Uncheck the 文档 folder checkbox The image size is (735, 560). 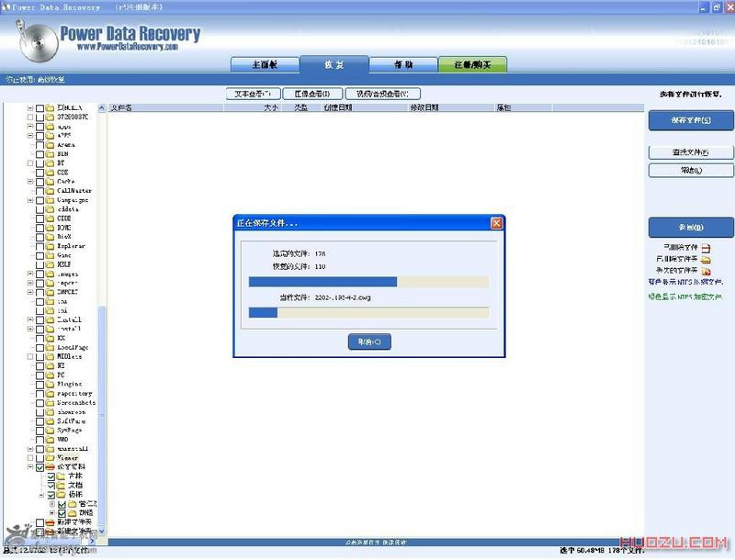point(51,486)
